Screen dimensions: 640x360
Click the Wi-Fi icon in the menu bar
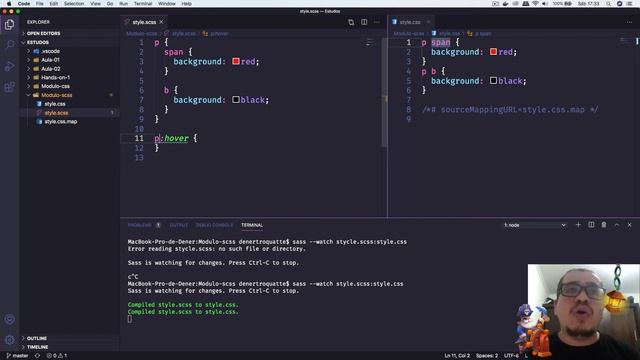[x=535, y=4]
